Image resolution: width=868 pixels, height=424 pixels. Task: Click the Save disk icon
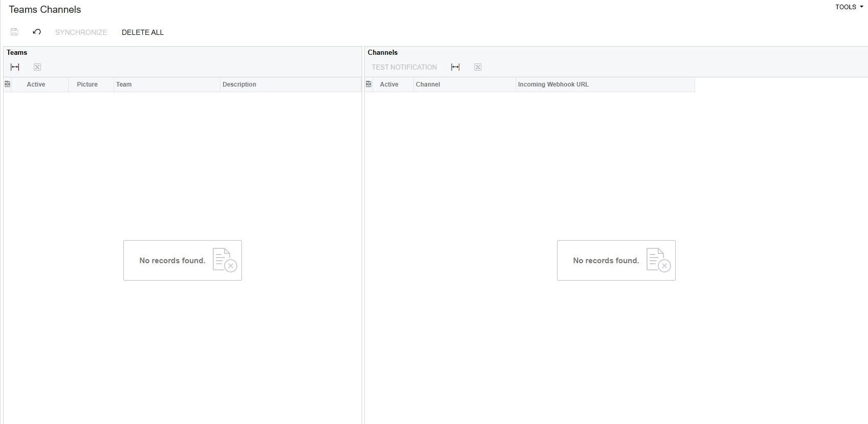click(x=14, y=32)
